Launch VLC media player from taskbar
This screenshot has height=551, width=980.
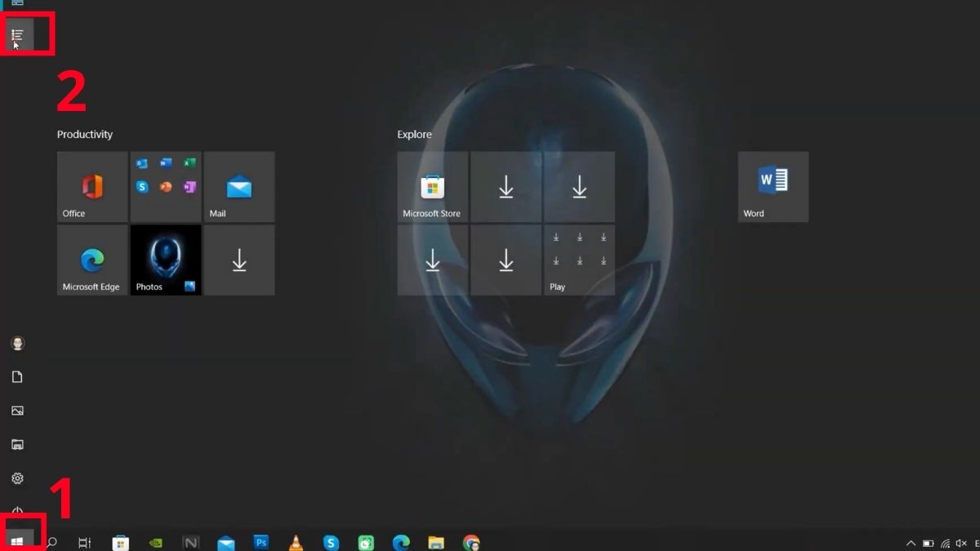(x=296, y=542)
